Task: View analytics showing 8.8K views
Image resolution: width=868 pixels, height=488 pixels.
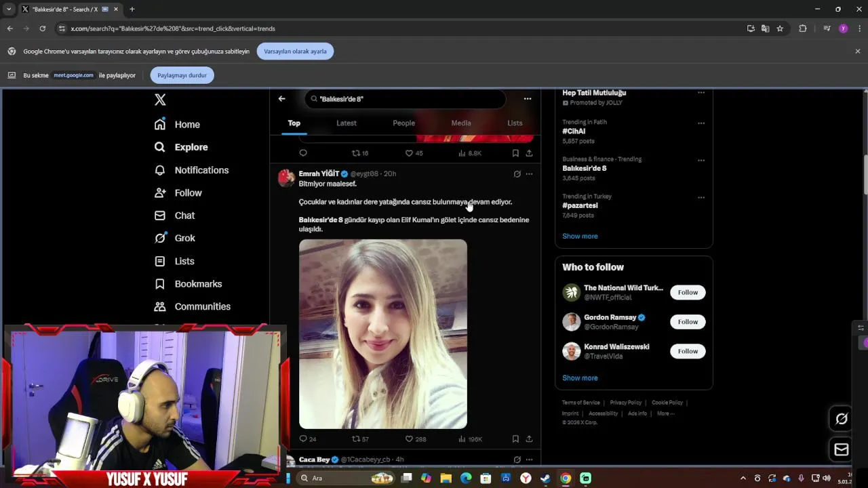Action: [x=469, y=153]
